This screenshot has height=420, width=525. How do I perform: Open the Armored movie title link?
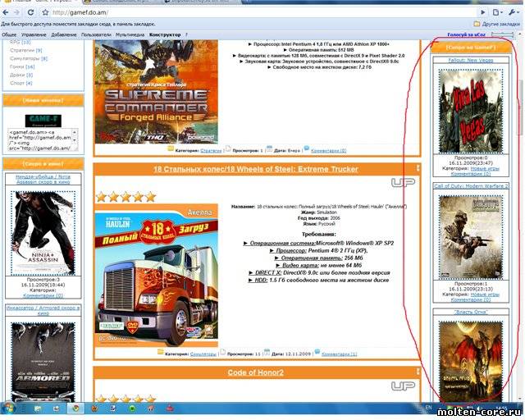click(43, 310)
